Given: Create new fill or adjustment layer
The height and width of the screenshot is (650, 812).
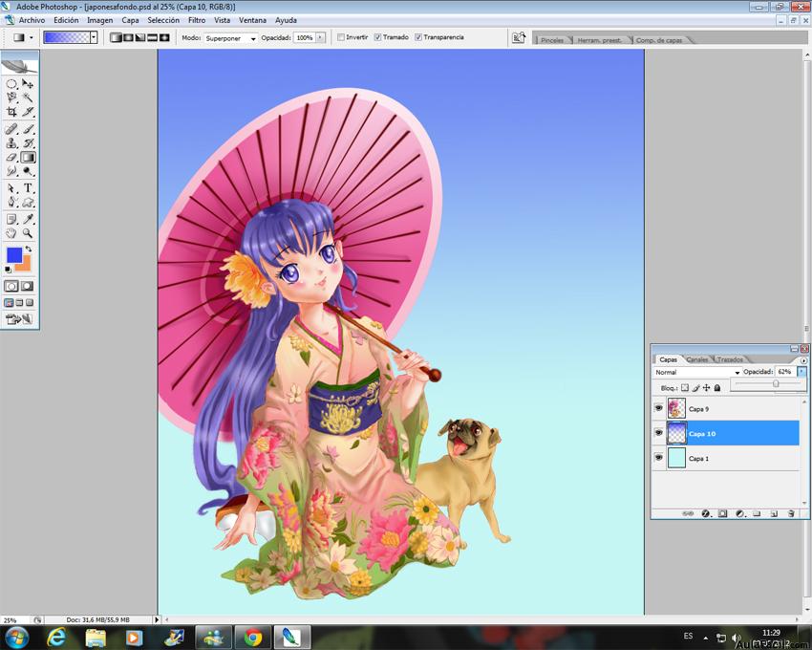Looking at the screenshot, I should pos(740,513).
